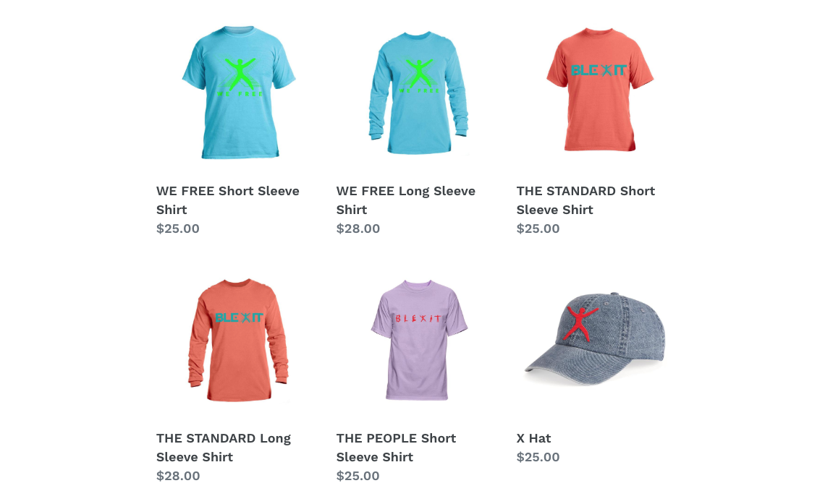Open the purple BLEXIT shirt image
The image size is (833, 504).
click(x=418, y=340)
